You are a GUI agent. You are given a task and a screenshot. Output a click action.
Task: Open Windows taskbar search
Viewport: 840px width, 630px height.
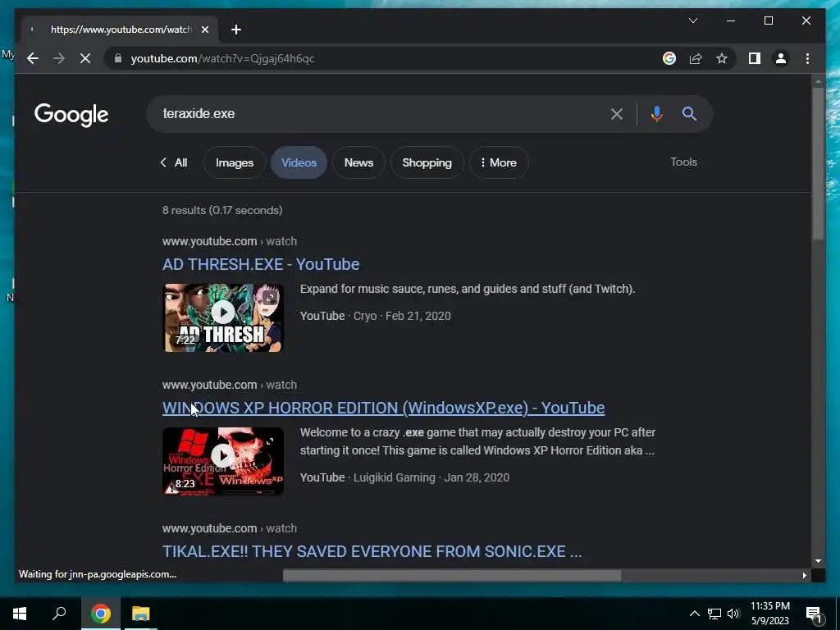(x=59, y=614)
